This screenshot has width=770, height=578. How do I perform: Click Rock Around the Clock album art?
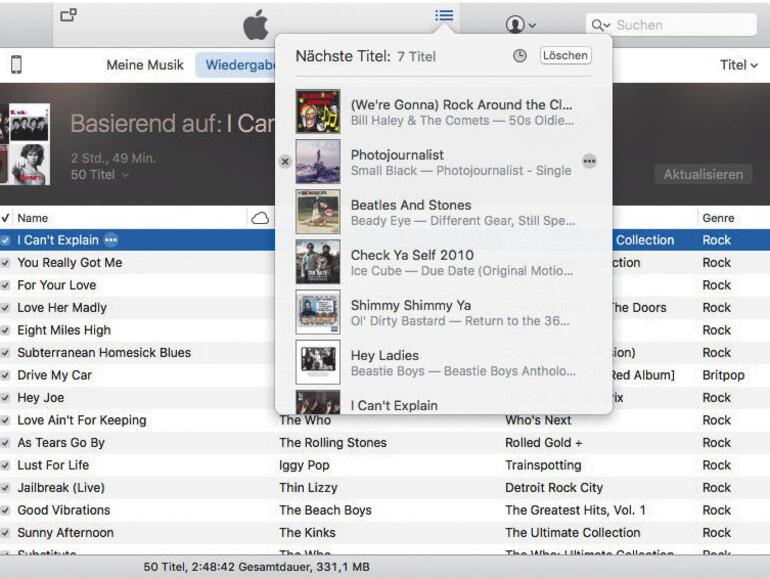pyautogui.click(x=318, y=111)
